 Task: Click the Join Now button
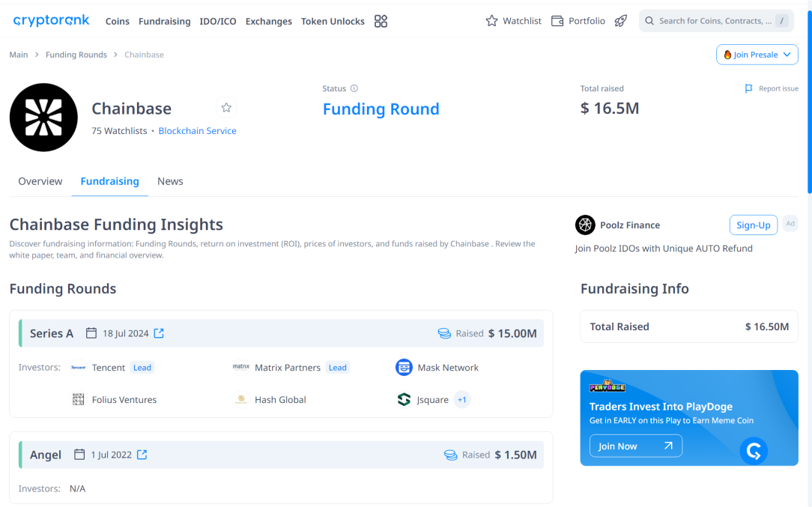tap(636, 446)
